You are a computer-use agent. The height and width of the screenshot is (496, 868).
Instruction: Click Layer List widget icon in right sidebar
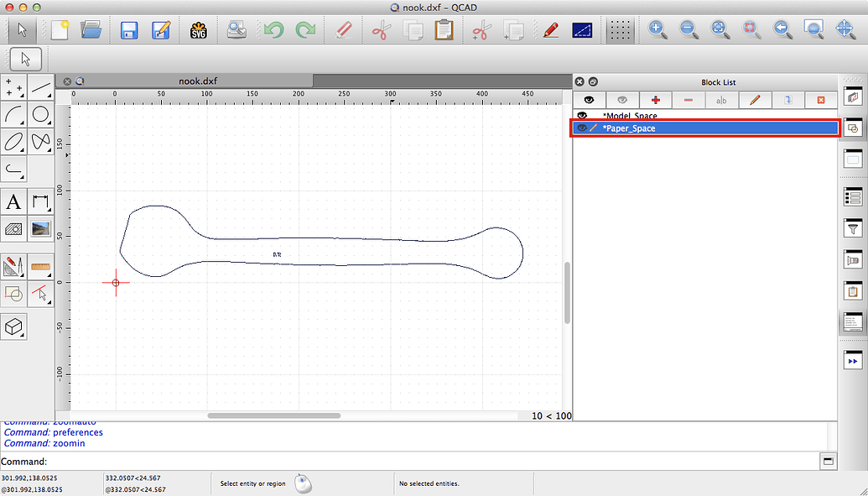(x=853, y=98)
